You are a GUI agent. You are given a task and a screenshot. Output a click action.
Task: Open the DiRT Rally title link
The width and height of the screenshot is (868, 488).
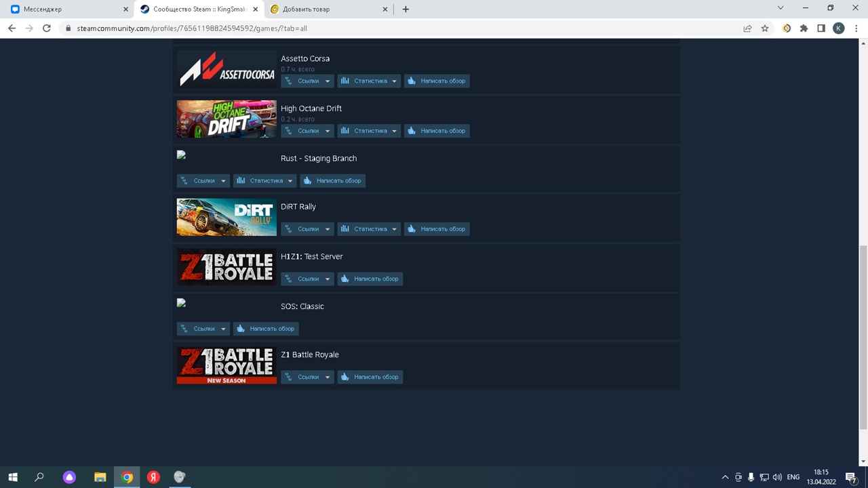pos(298,207)
